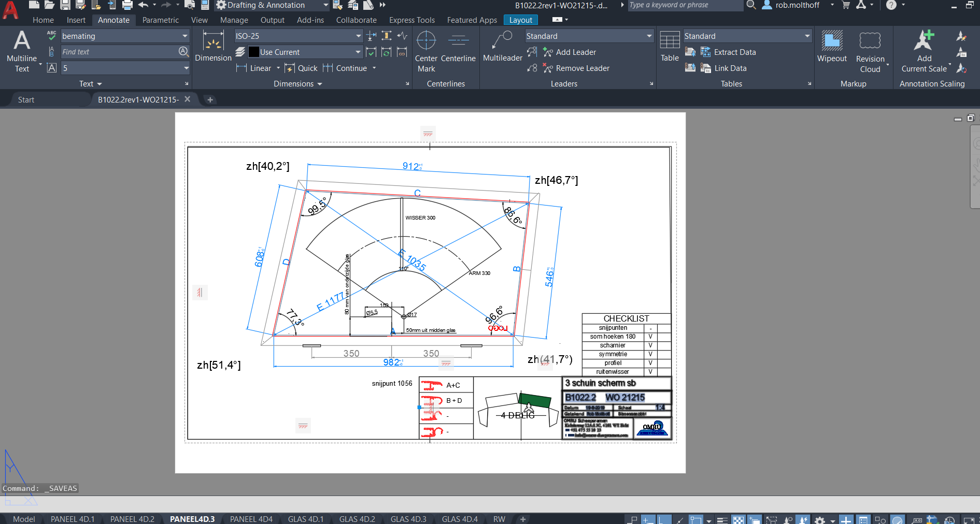Open the rob.molthoff account menu
Screen dimensions: 980x524
coord(798,5)
